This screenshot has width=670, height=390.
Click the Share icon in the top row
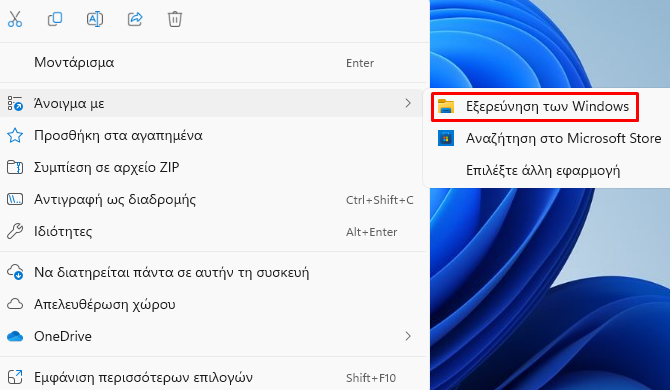[x=135, y=19]
